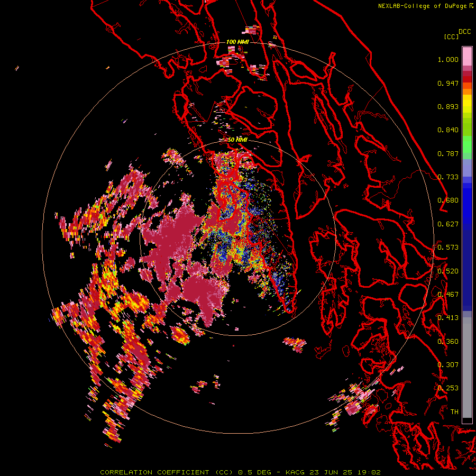Click the 100 NMI range ring label

pos(237,42)
